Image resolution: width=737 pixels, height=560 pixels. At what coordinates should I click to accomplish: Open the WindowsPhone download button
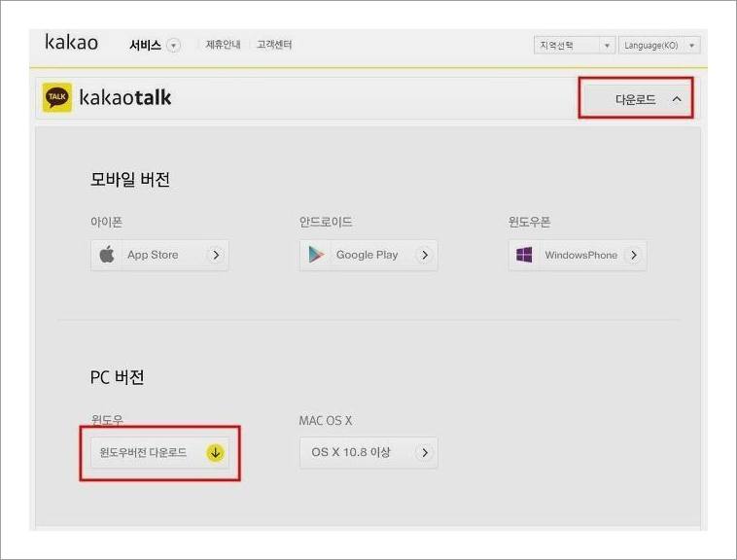pos(578,256)
